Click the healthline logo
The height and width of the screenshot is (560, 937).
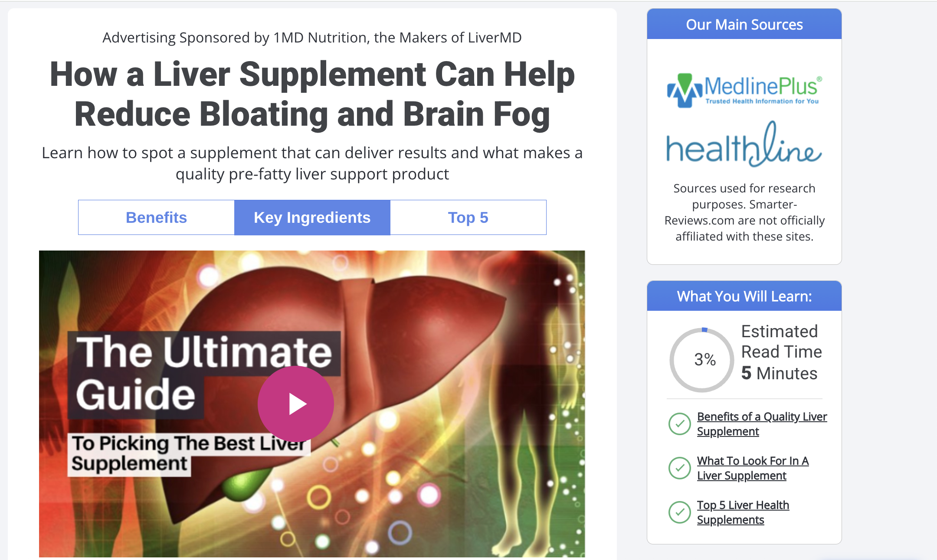tap(744, 144)
